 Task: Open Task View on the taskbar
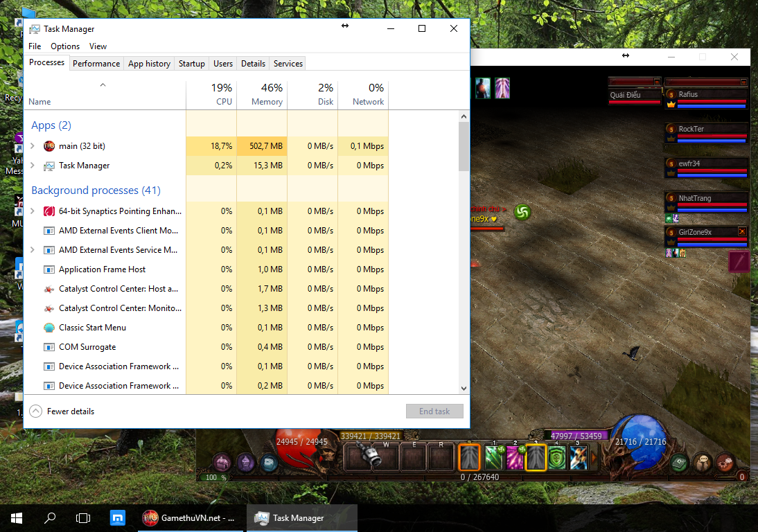(x=83, y=518)
